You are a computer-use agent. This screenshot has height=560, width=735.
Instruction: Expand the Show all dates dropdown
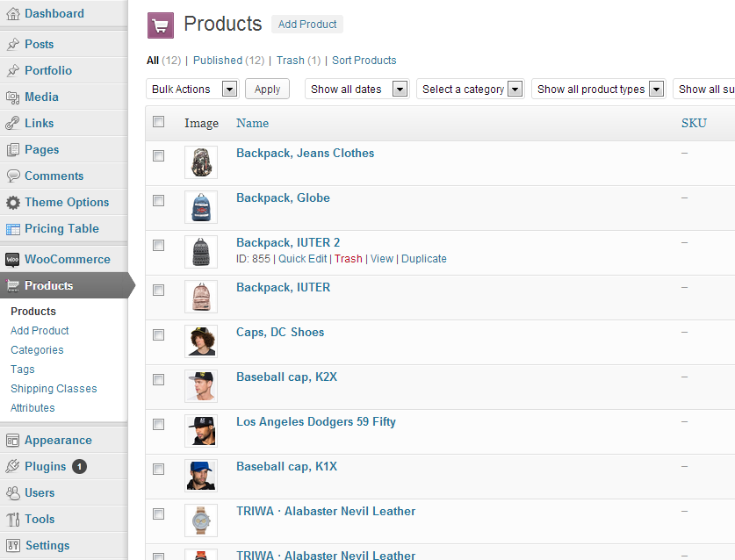(x=357, y=90)
